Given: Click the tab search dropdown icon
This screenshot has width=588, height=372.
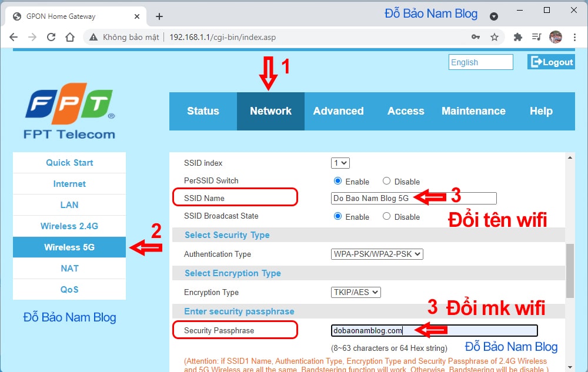Looking at the screenshot, I should (494, 16).
